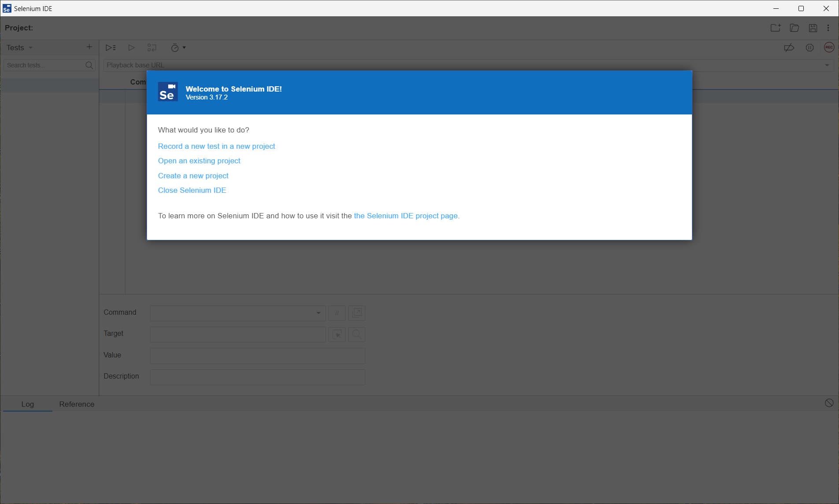The height and width of the screenshot is (504, 839).
Task: Click the open project folder icon
Action: [794, 28]
